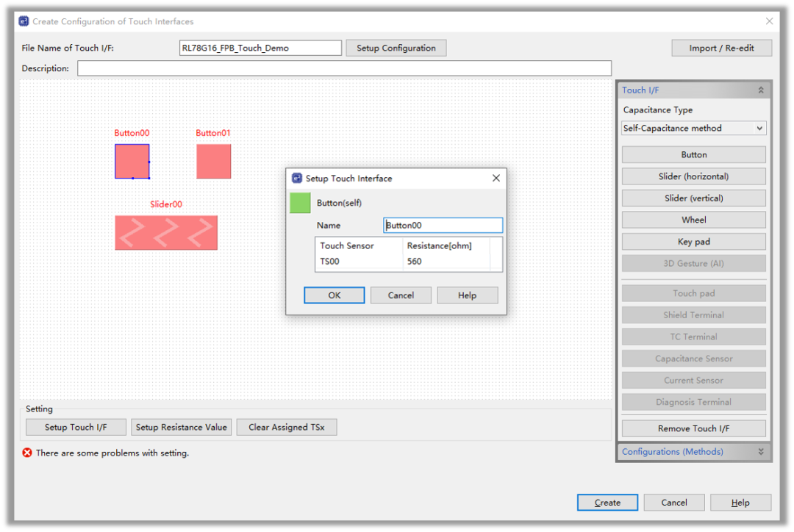Add a Slider (horizontal) interface
Viewport: 794px width, 532px height.
pyautogui.click(x=693, y=176)
